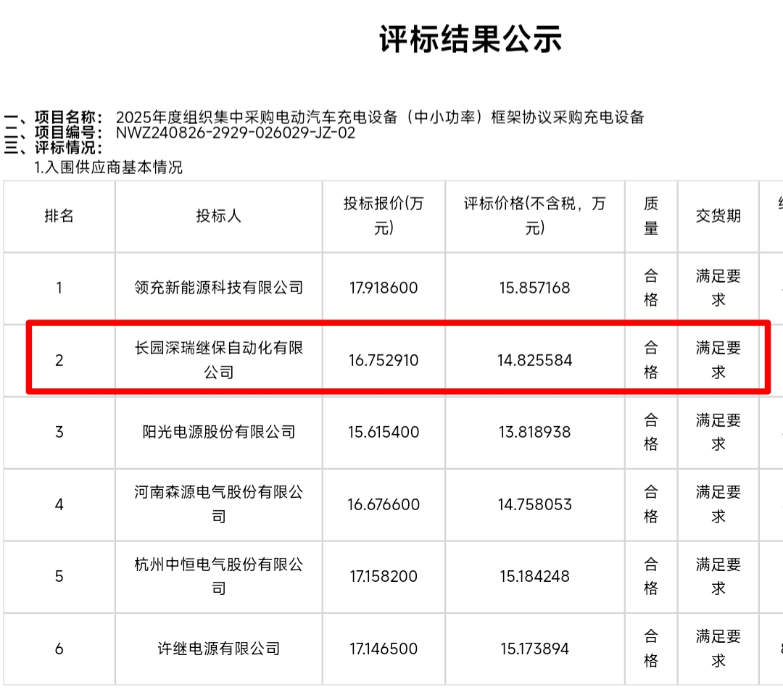Click evaluation price 15.857168
783x700 pixels.
click(535, 288)
